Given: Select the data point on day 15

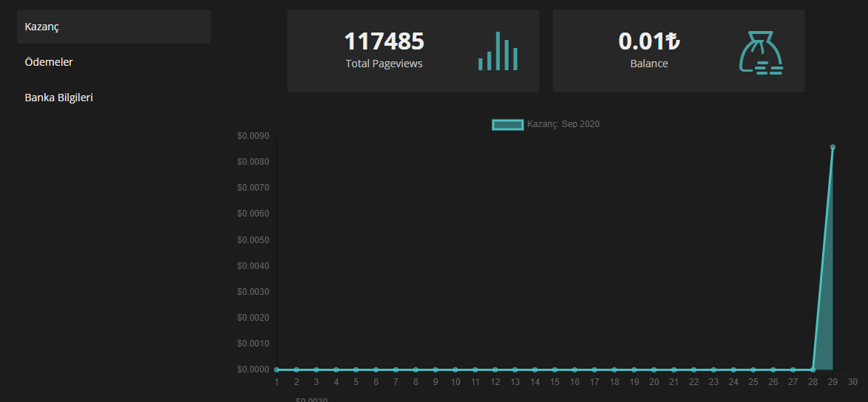Looking at the screenshot, I should click(555, 369).
